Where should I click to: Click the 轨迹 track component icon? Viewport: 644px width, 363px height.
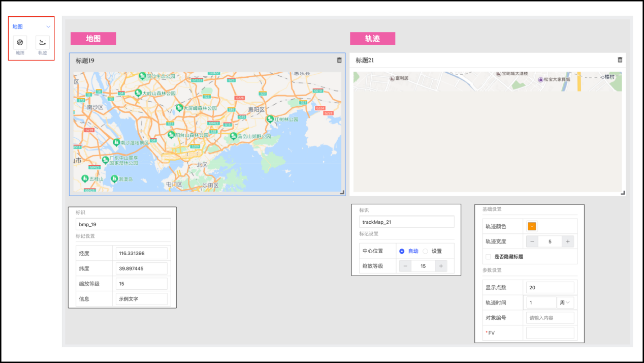[43, 43]
